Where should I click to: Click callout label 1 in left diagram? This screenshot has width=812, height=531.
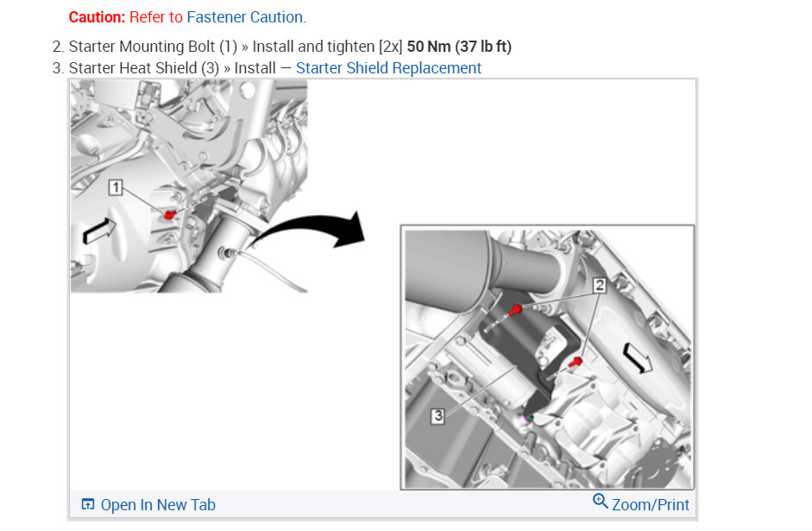point(116,187)
